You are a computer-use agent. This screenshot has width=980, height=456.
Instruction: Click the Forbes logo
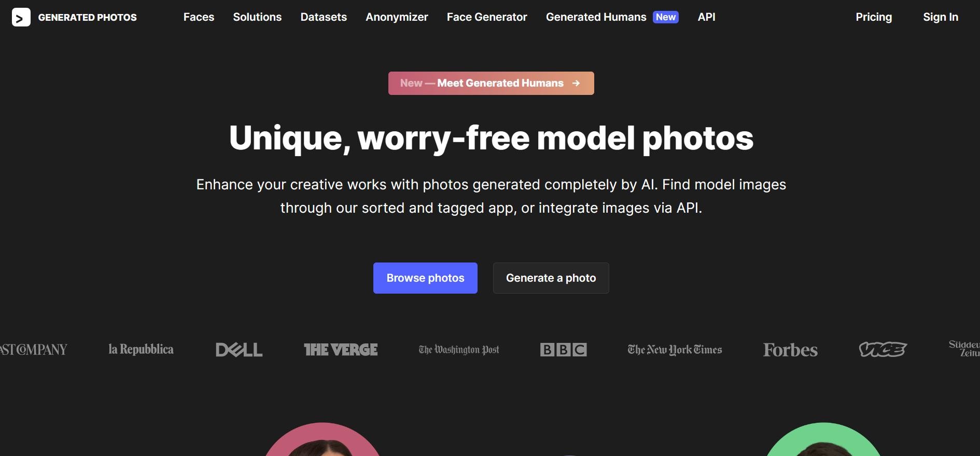[x=790, y=350]
